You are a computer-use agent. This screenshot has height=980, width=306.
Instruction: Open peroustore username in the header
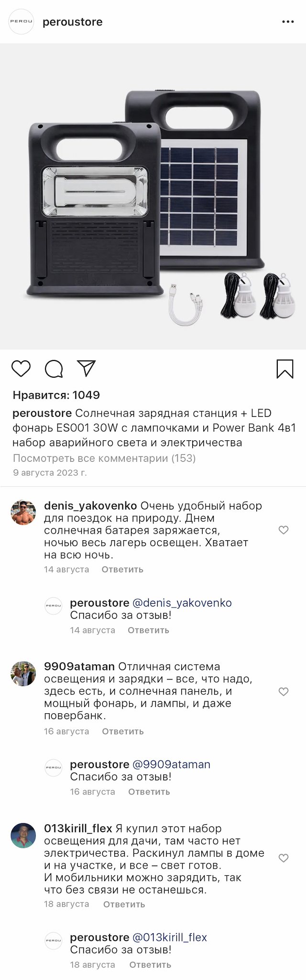pyautogui.click(x=73, y=22)
